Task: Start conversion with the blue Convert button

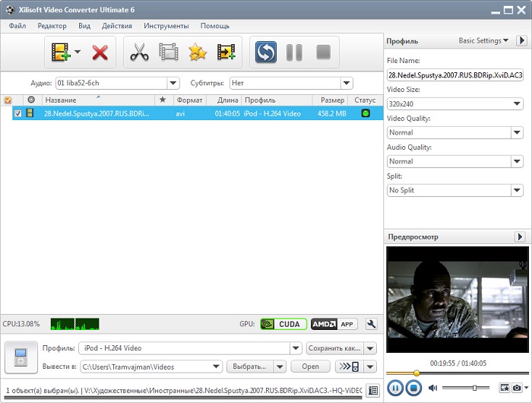Action: pyautogui.click(x=266, y=52)
